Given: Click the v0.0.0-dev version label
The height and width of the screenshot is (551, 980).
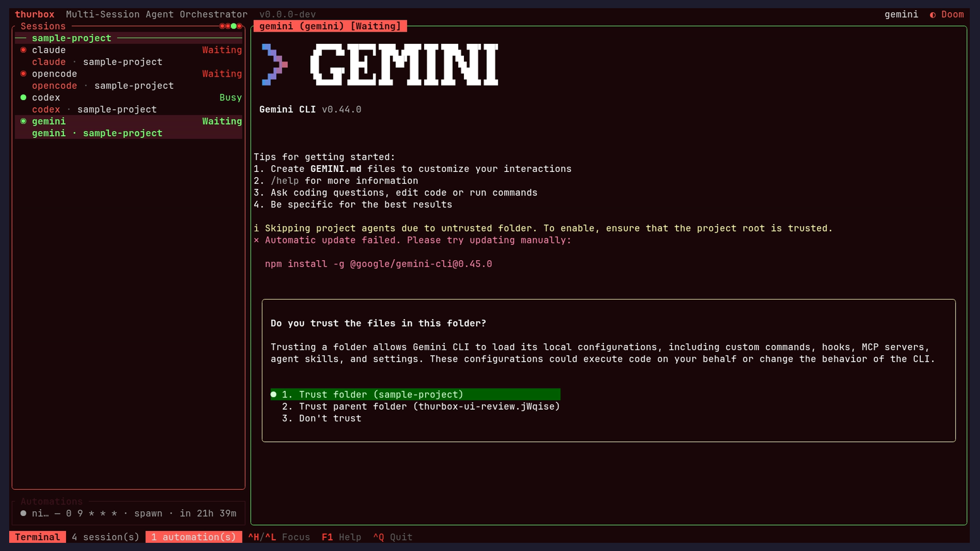Looking at the screenshot, I should click(287, 14).
